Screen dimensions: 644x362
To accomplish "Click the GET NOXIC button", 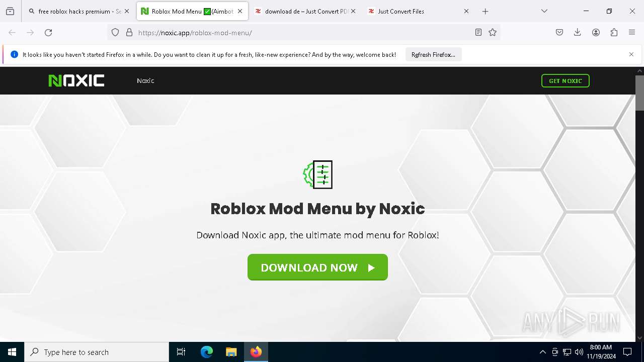I will [x=565, y=80].
